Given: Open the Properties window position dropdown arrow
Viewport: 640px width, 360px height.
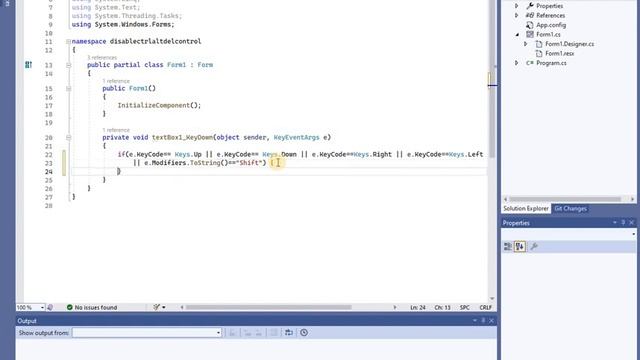Looking at the screenshot, I should (x=615, y=222).
